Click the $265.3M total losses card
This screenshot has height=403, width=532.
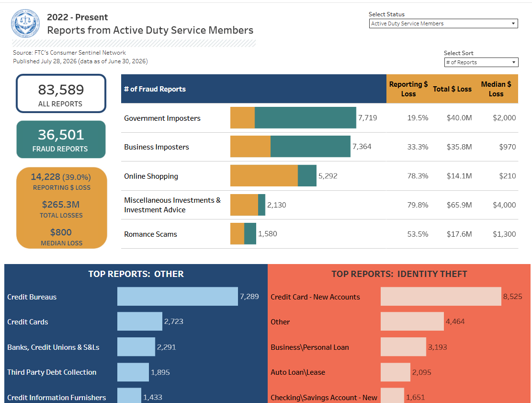(x=61, y=208)
